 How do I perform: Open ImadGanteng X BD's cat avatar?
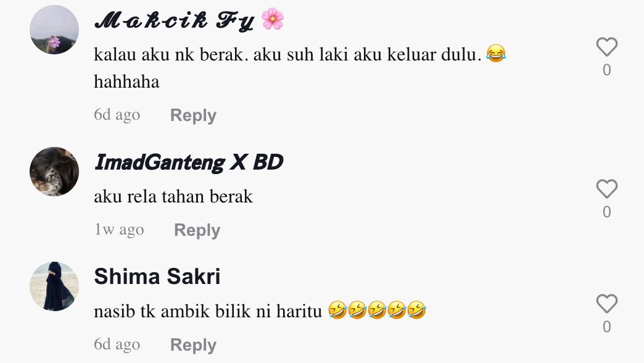(x=54, y=172)
